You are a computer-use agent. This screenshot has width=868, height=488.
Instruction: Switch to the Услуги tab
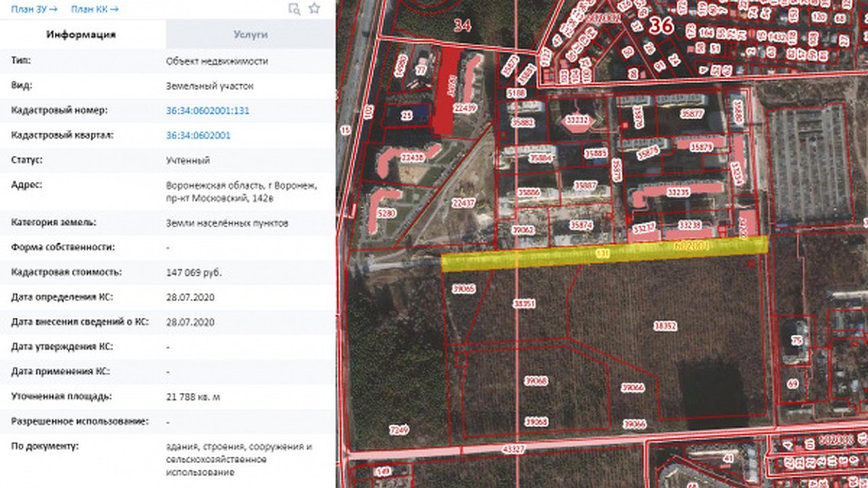point(250,35)
